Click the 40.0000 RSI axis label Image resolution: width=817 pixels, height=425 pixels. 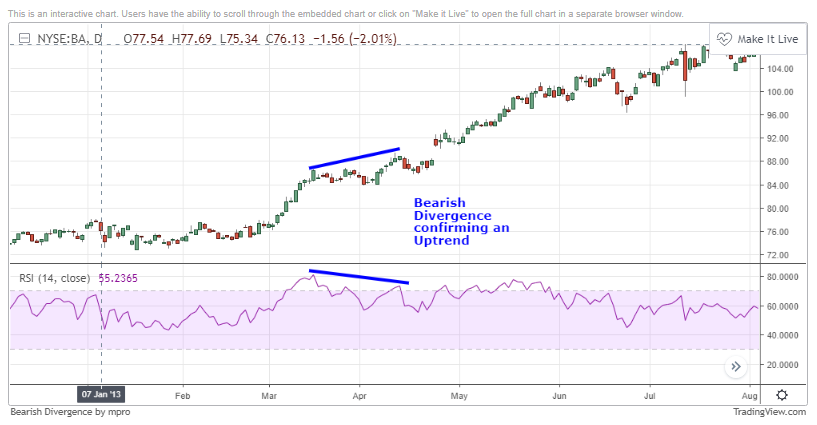(x=782, y=335)
